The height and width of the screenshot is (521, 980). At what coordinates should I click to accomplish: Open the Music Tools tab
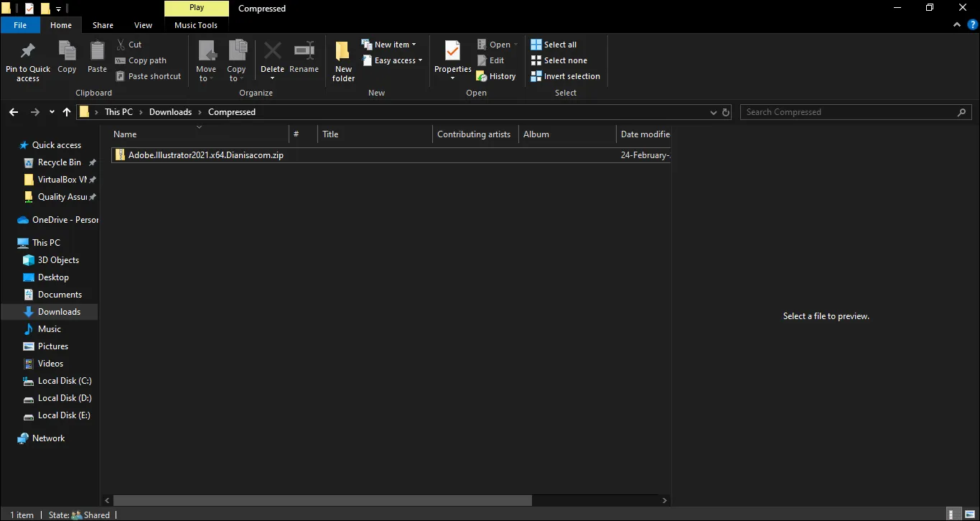pos(196,25)
